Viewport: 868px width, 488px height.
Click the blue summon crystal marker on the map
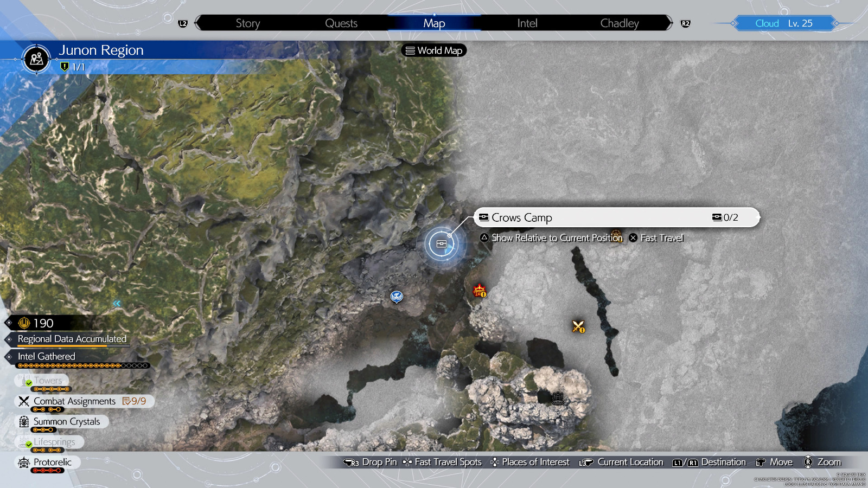[397, 297]
